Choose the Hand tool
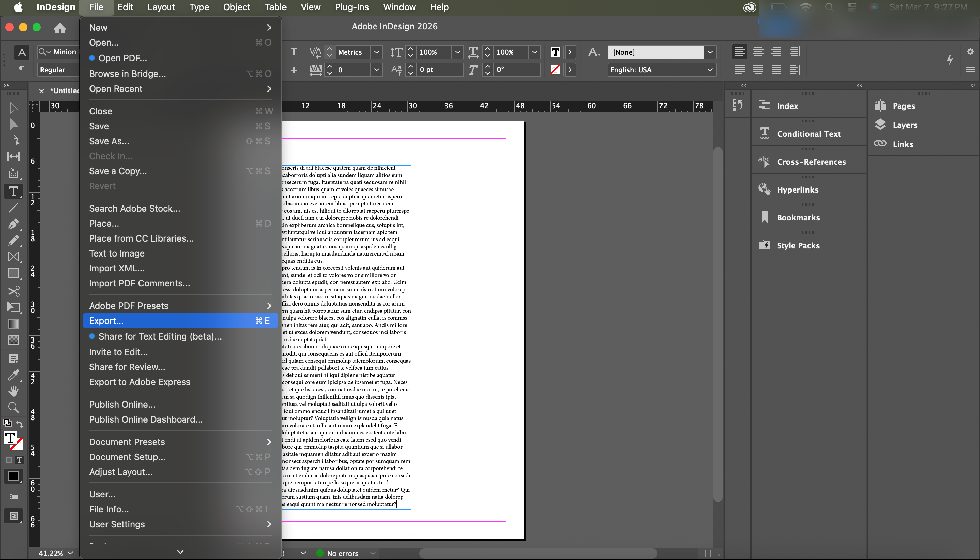The image size is (980, 560). point(13,391)
